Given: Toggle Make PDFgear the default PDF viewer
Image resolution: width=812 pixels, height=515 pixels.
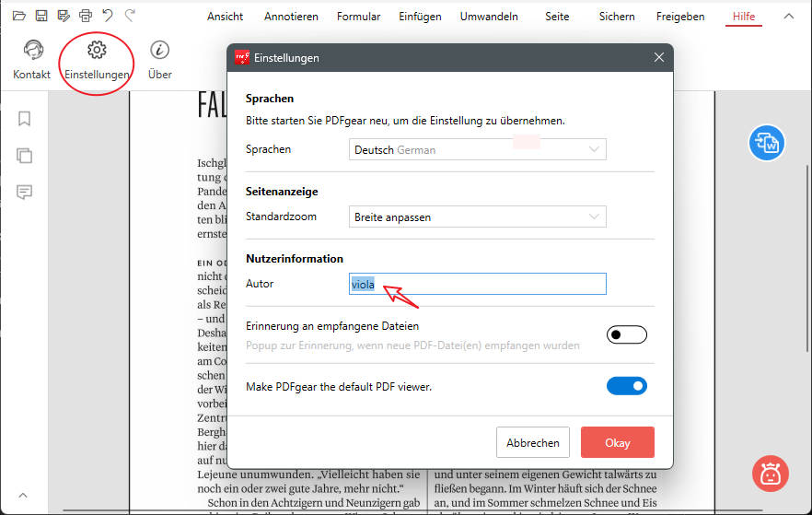Looking at the screenshot, I should click(627, 386).
